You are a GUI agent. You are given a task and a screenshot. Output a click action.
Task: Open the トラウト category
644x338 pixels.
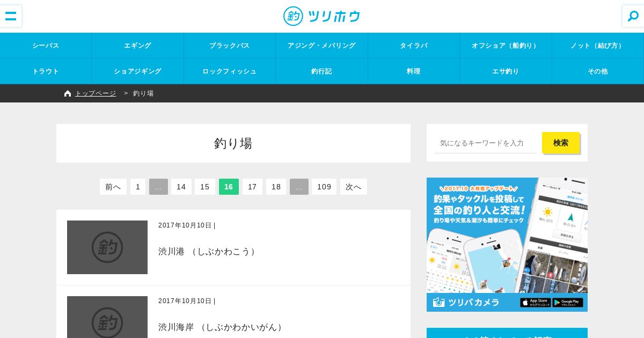[x=46, y=71]
